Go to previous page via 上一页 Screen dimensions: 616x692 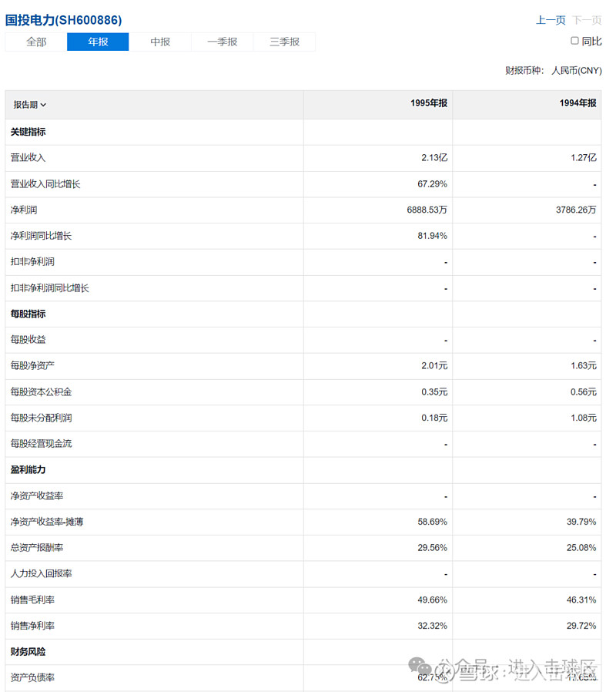(551, 20)
